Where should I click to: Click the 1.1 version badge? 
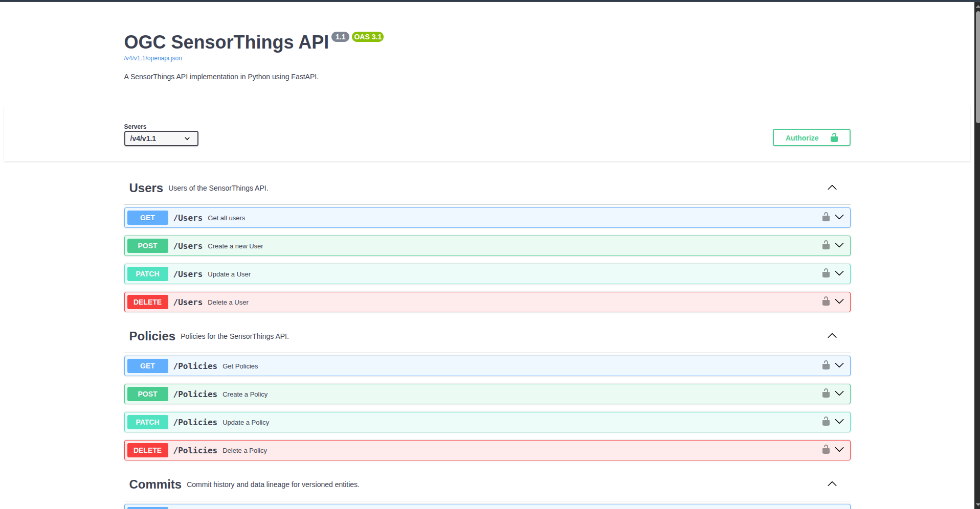tap(340, 37)
